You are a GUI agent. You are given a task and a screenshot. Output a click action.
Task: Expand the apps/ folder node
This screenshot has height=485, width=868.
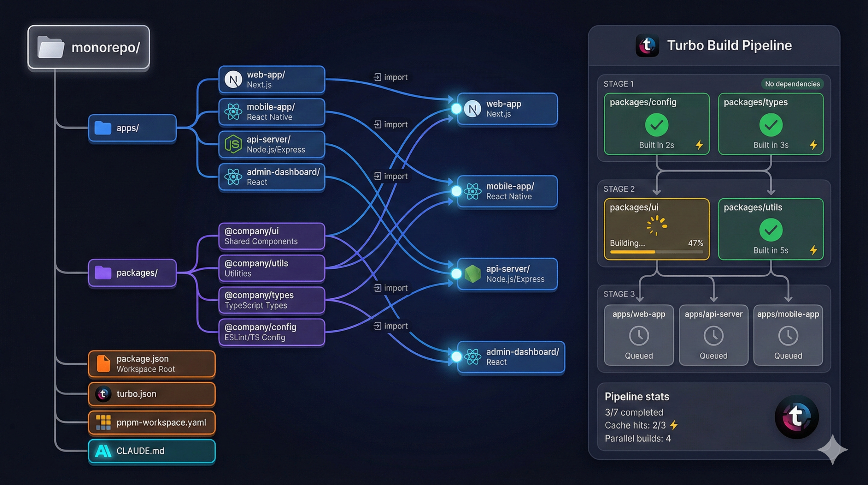132,128
